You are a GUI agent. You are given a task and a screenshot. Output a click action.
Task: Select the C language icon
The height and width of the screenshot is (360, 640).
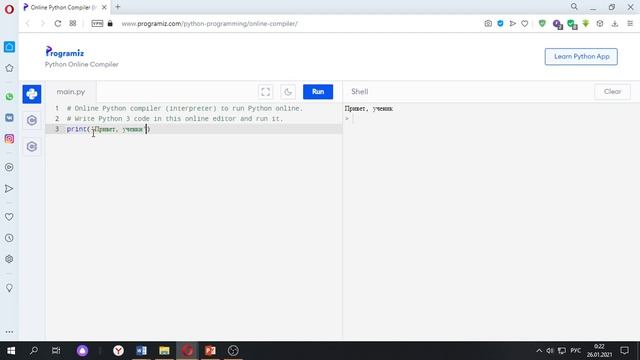[x=32, y=120]
